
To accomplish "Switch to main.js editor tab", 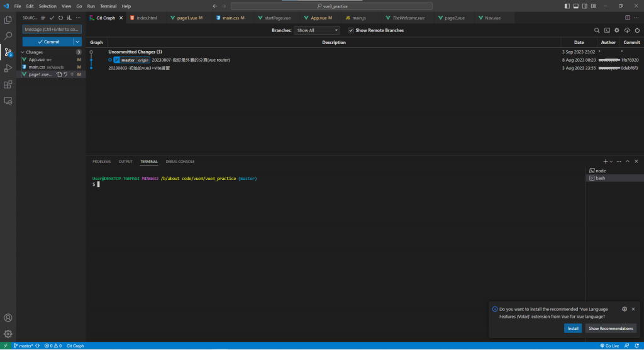I will (359, 18).
